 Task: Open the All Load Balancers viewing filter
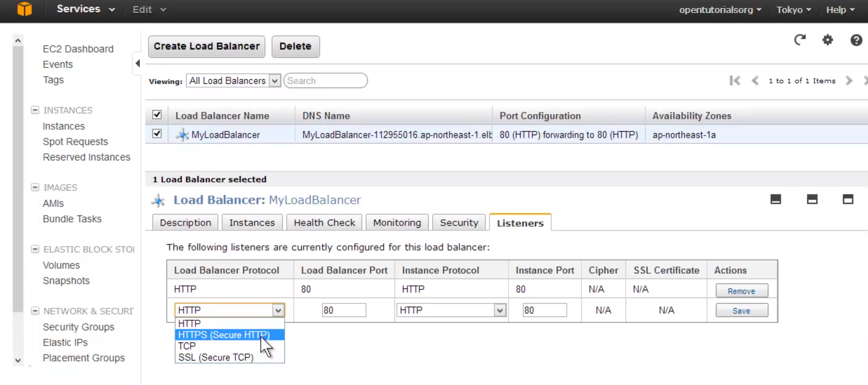point(234,81)
